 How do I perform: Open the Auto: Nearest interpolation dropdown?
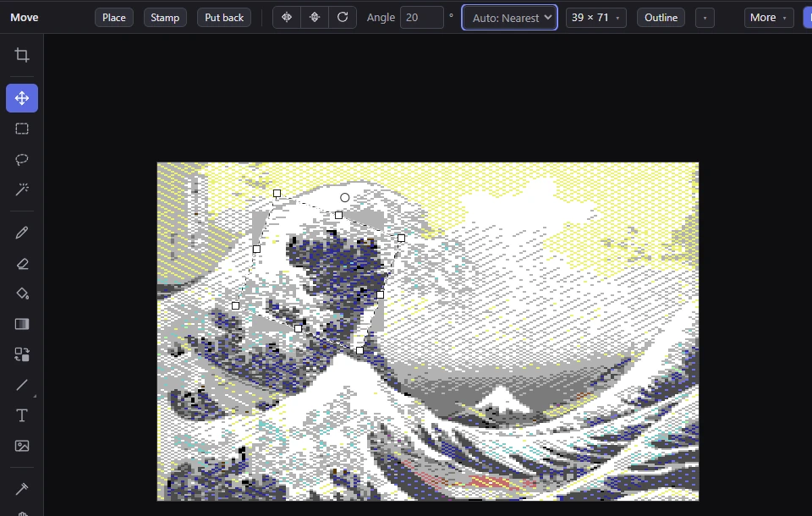509,18
